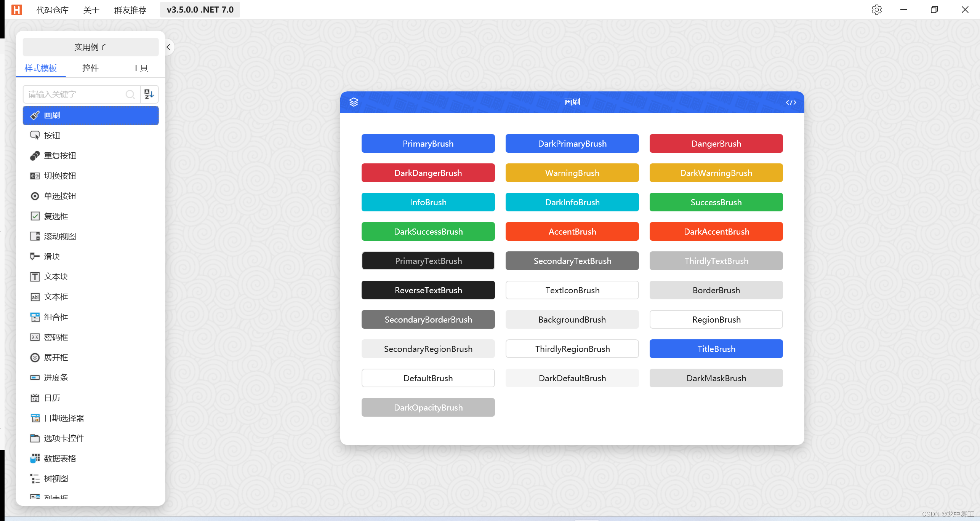The height and width of the screenshot is (521, 980).
Task: Switch to the 工具 tab
Action: (140, 68)
